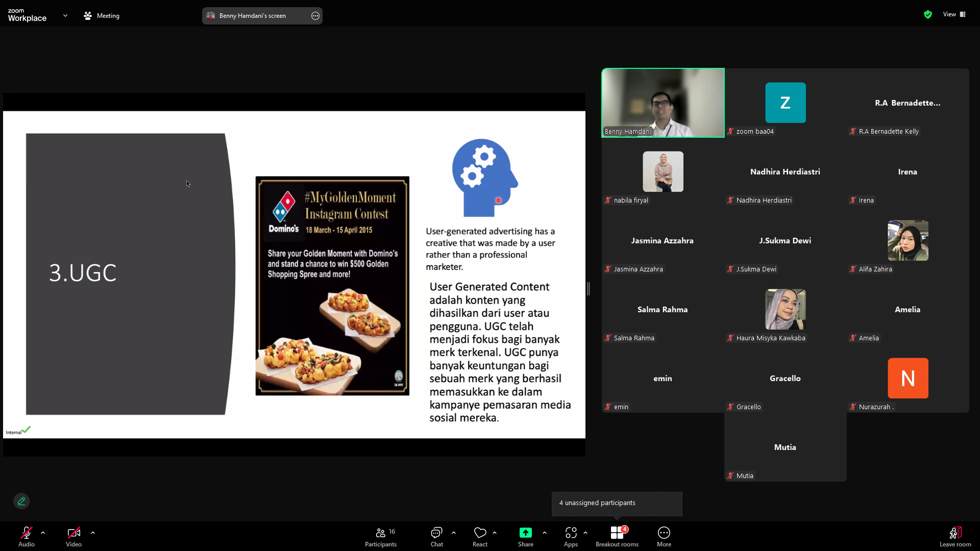Click muted mic icon beside Mutia

click(730, 475)
